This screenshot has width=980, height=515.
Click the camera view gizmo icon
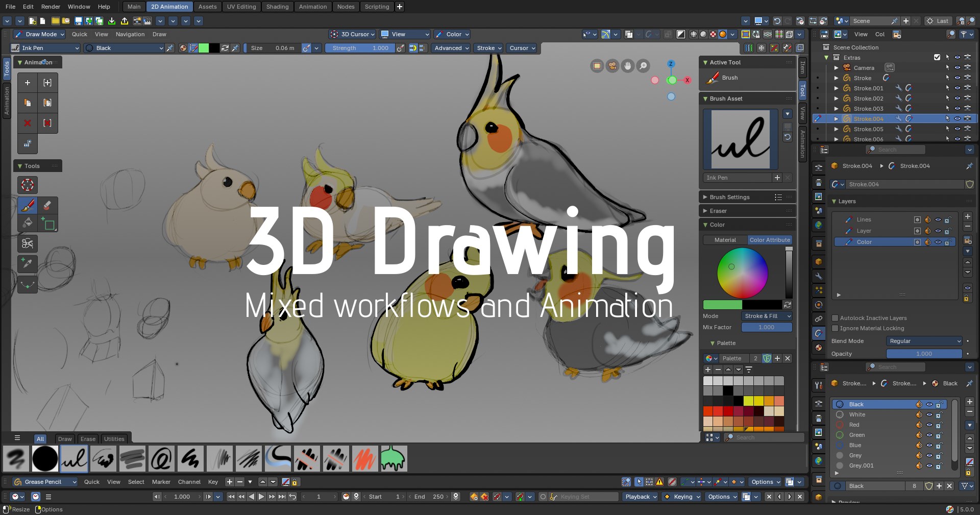(x=612, y=66)
